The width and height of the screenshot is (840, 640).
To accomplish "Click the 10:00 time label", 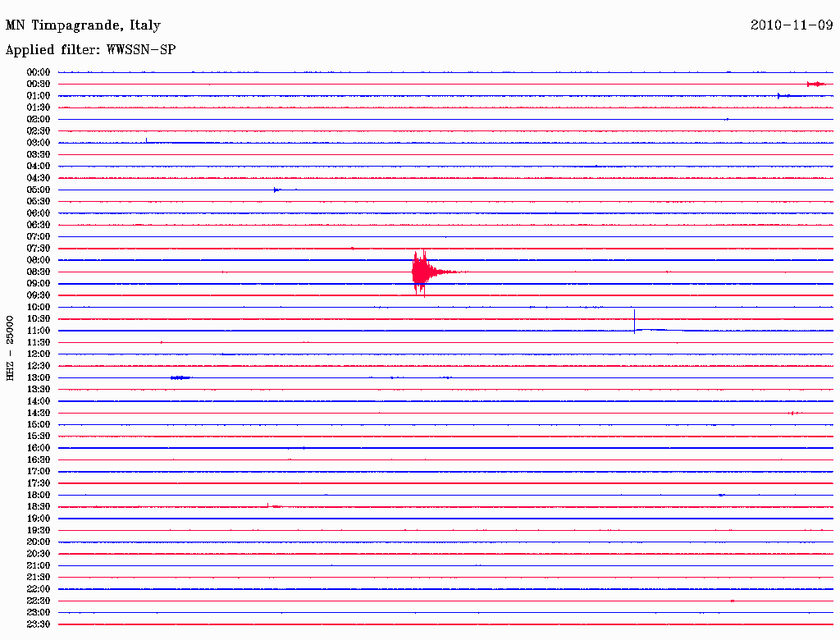I will click(x=39, y=307).
